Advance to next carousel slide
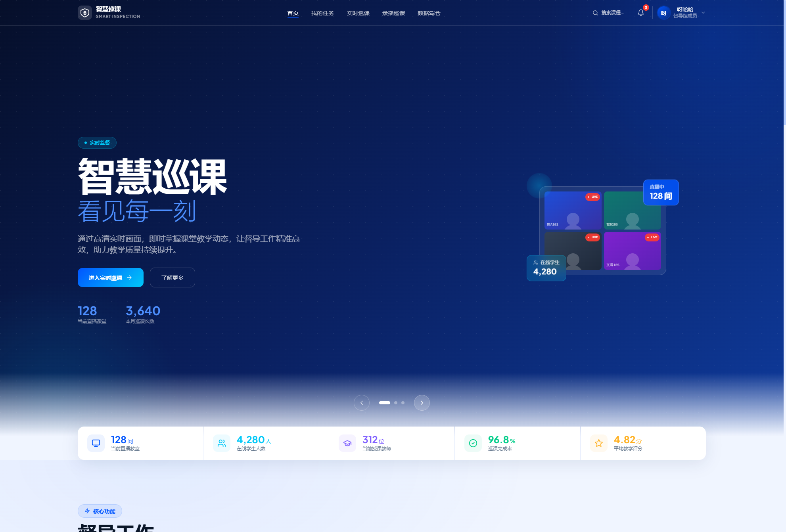Screen dimensions: 786x532 (422, 403)
